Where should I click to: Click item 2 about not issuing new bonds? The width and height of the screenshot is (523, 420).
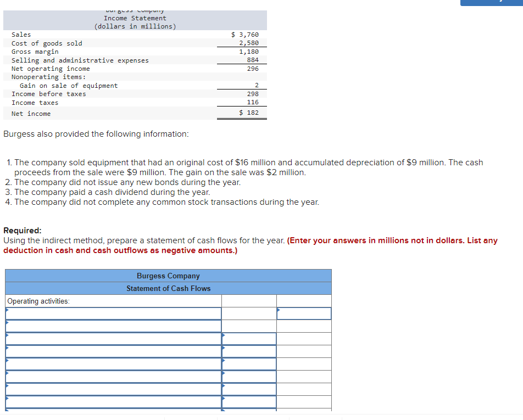pos(123,182)
